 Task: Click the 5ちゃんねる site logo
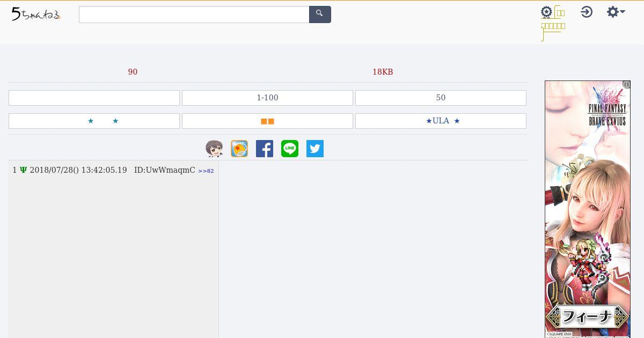click(x=36, y=14)
